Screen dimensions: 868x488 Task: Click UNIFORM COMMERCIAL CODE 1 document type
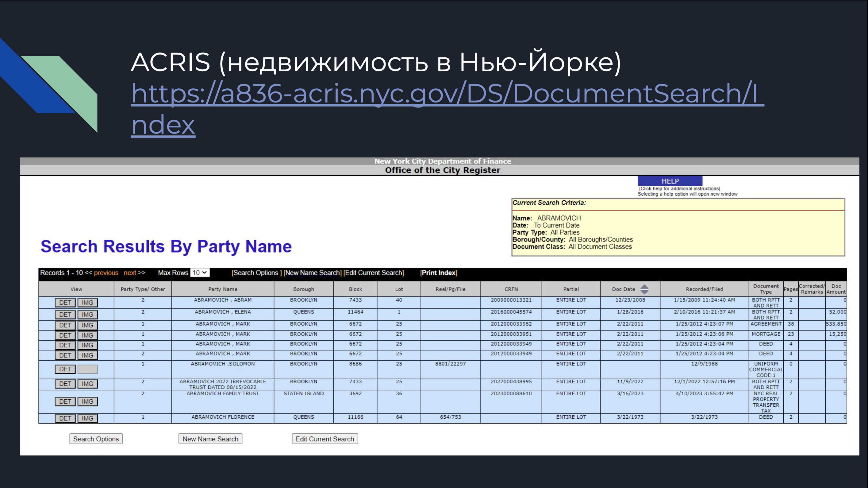pyautogui.click(x=766, y=369)
